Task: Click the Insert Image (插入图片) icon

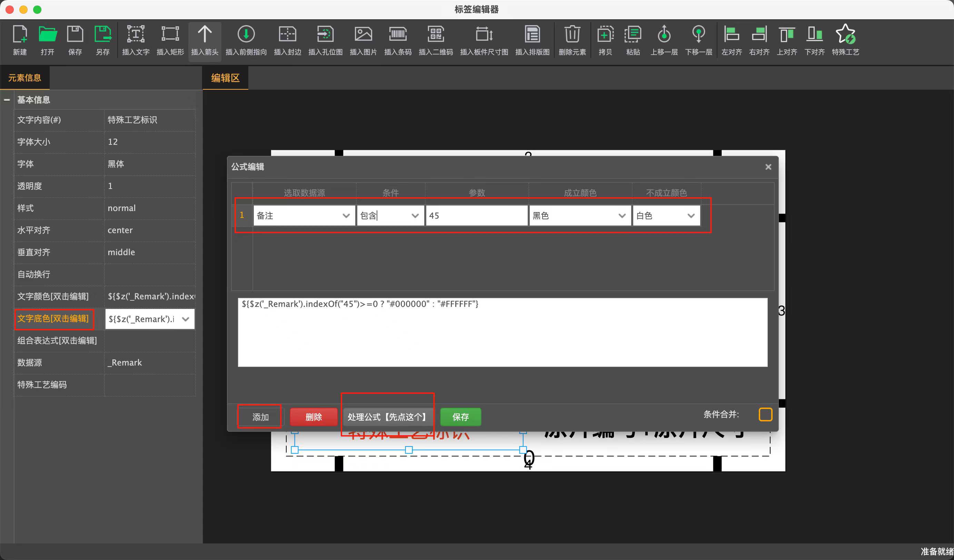Action: point(363,34)
